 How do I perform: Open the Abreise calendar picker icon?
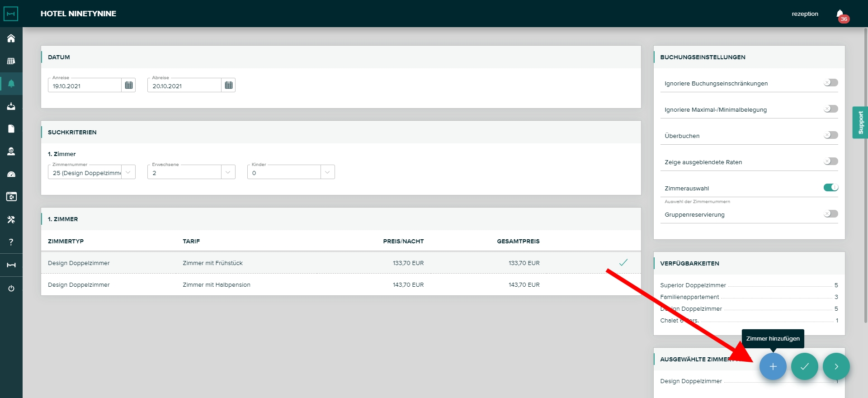click(229, 85)
